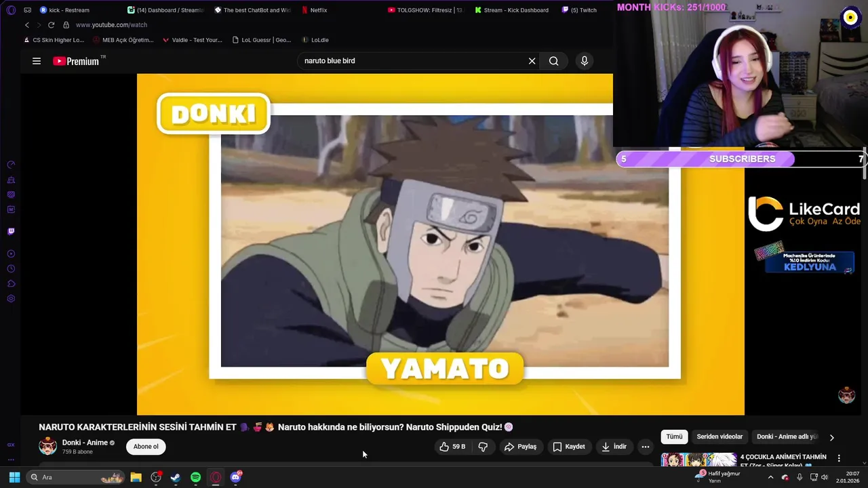Open the LoLdle bookmark
868x488 pixels.
pos(316,40)
